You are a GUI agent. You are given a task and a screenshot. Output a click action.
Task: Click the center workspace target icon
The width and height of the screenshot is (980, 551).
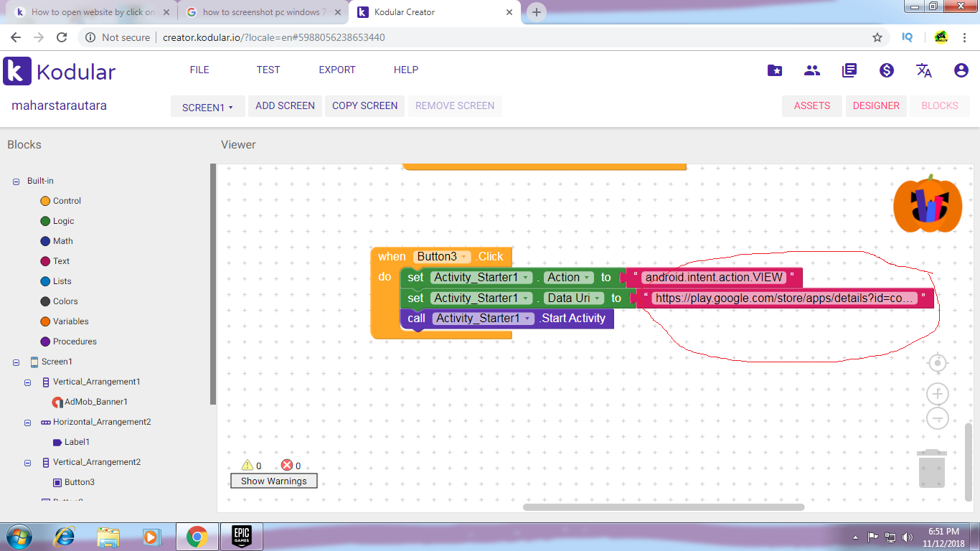938,363
